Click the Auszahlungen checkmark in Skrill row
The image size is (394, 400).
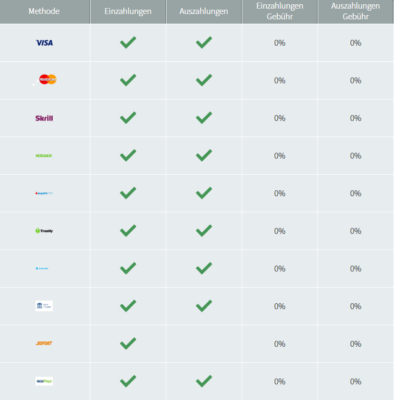pyautogui.click(x=204, y=118)
